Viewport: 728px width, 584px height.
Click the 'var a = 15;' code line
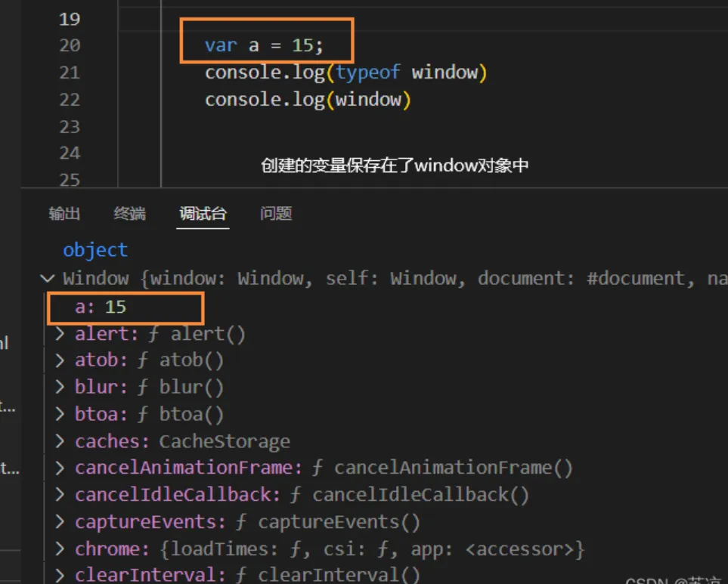[x=264, y=45]
